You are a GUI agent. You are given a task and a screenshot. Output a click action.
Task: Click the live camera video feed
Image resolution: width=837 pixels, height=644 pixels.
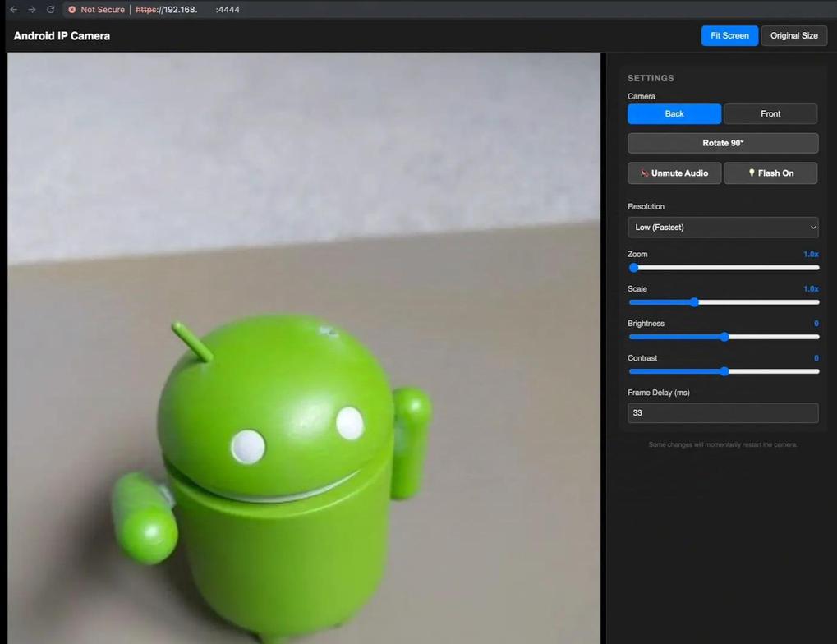(304, 348)
